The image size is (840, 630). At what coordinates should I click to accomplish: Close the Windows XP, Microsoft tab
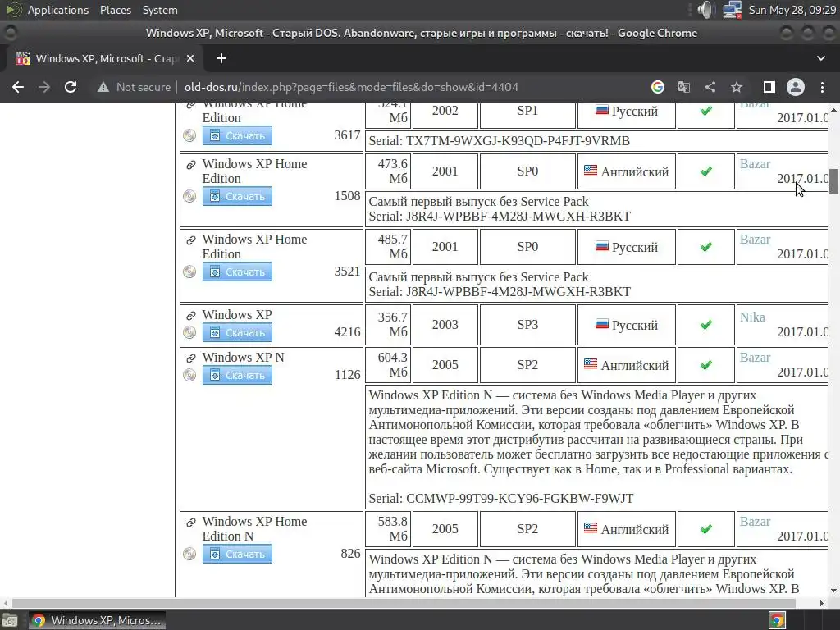point(190,58)
